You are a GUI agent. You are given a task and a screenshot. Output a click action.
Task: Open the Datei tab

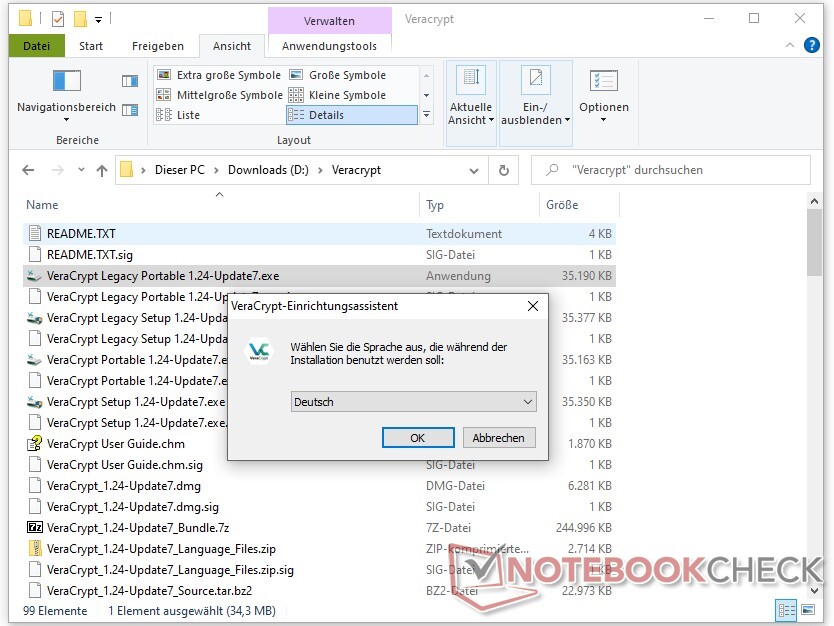pyautogui.click(x=37, y=46)
